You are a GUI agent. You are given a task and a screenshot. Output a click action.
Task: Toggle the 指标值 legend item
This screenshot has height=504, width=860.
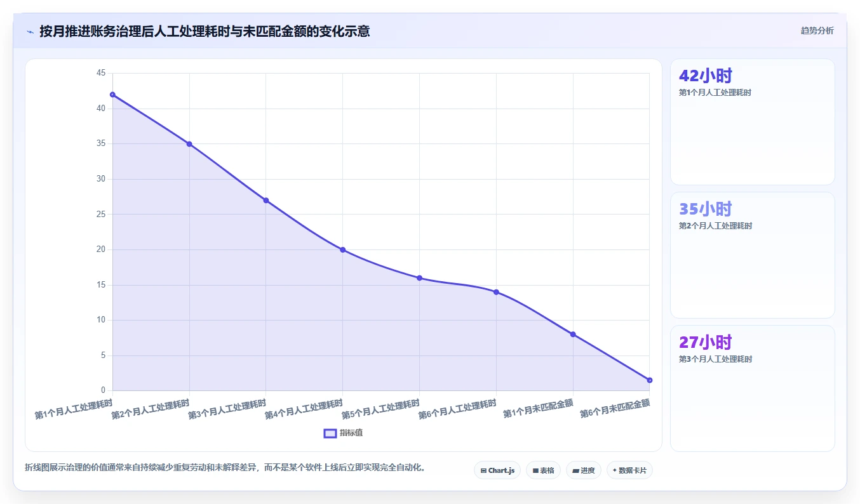tap(344, 433)
